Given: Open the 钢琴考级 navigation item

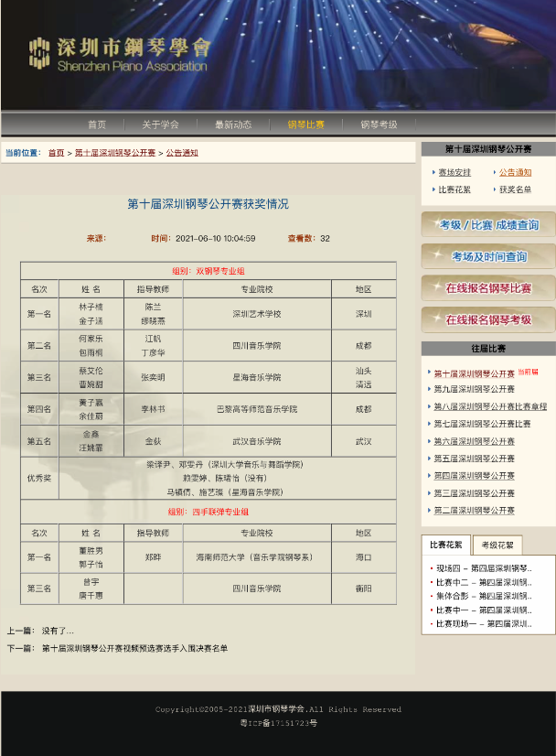Looking at the screenshot, I should [379, 124].
